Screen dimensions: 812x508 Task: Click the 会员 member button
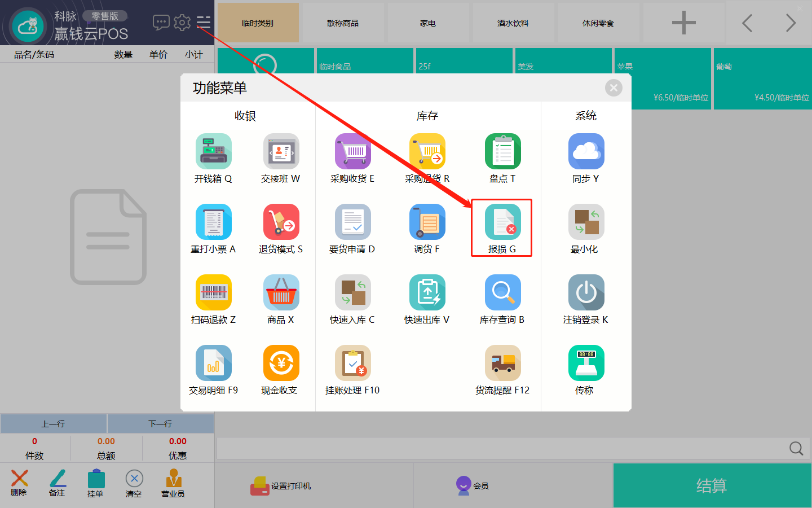click(x=473, y=485)
